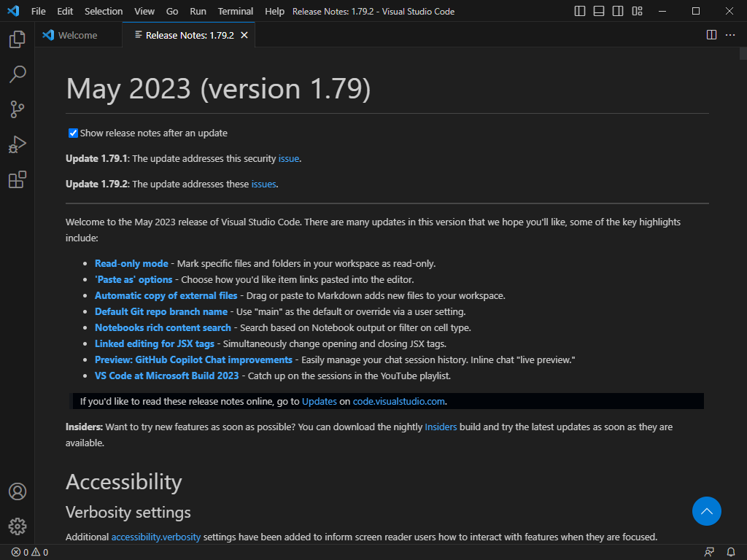Image resolution: width=747 pixels, height=560 pixels.
Task: Open editor More Actions ellipsis
Action: click(729, 35)
